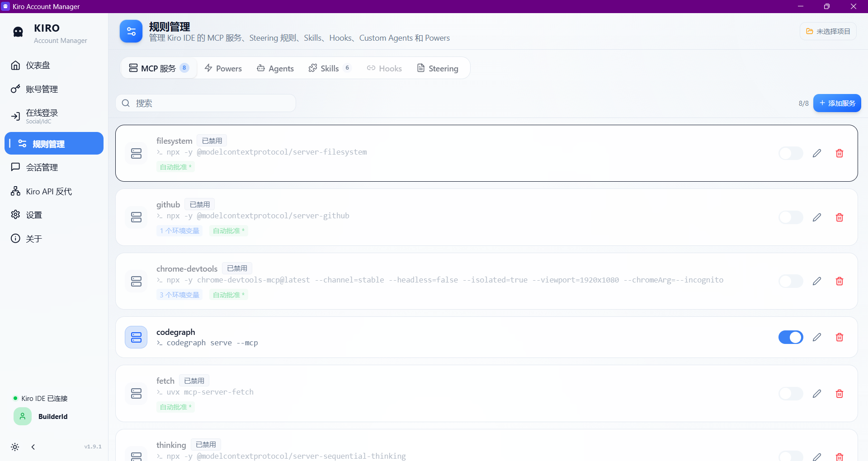The width and height of the screenshot is (868, 461).
Task: Disable the codegraph server toggle
Action: 791,337
